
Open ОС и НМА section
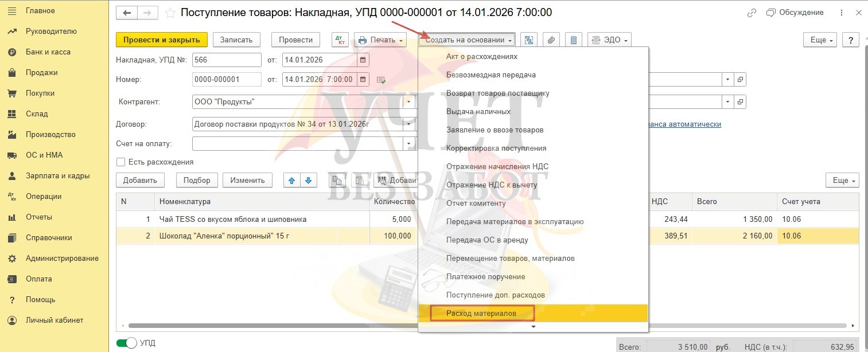pyautogui.click(x=55, y=155)
